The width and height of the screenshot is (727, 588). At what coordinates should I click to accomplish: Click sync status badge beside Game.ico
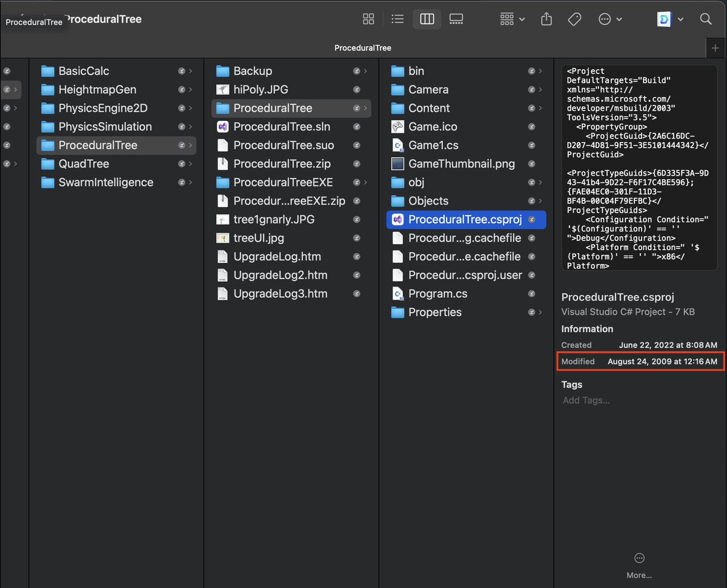(531, 127)
